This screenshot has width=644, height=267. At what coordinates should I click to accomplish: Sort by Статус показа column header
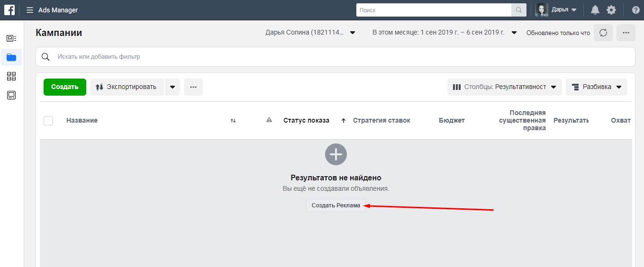pyautogui.click(x=306, y=120)
